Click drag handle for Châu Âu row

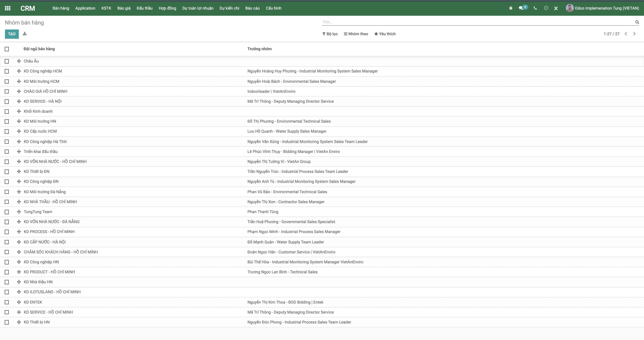point(19,61)
